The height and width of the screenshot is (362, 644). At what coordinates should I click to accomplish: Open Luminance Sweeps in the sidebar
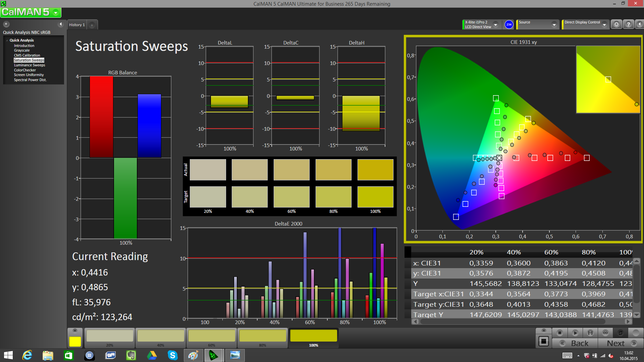(x=30, y=65)
